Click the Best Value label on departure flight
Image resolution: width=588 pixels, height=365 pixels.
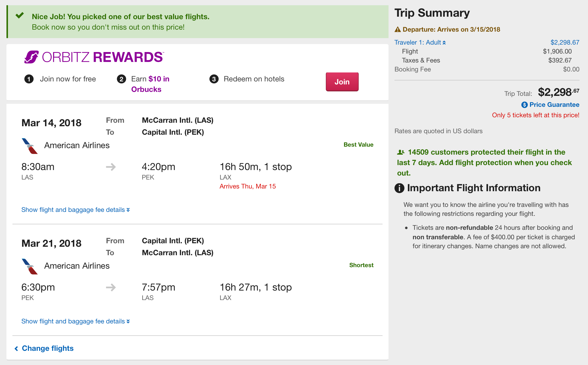[358, 145]
